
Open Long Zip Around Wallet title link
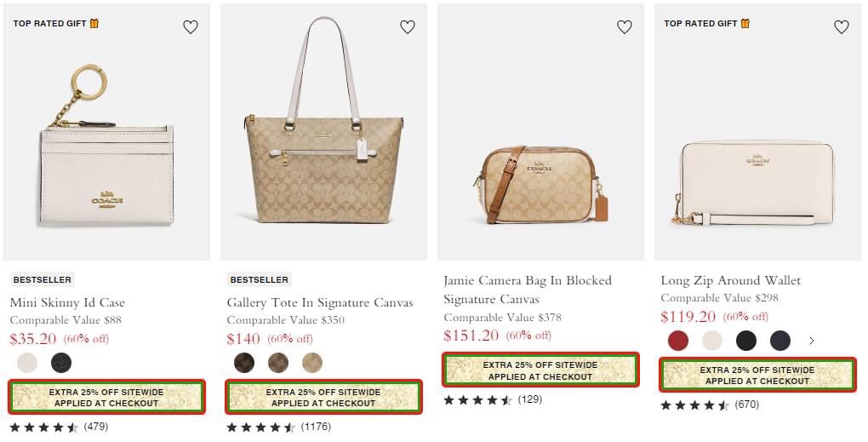coord(730,280)
